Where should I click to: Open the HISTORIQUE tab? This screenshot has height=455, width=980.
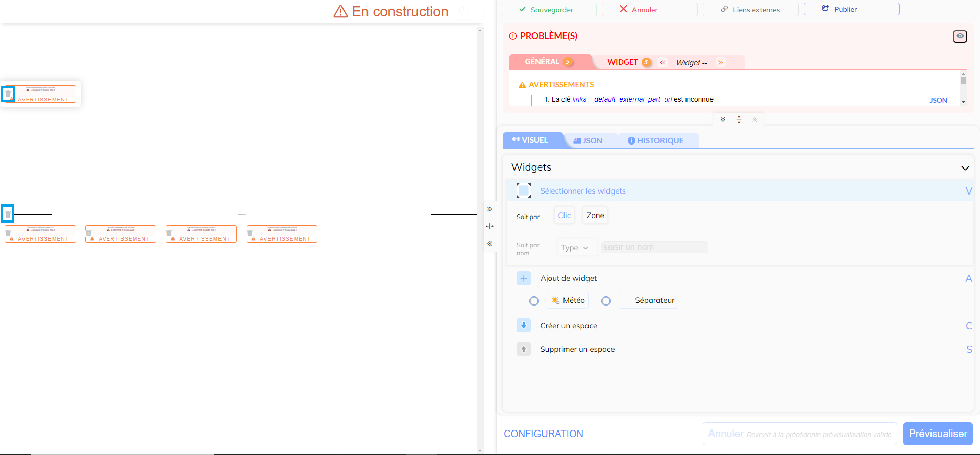point(655,141)
